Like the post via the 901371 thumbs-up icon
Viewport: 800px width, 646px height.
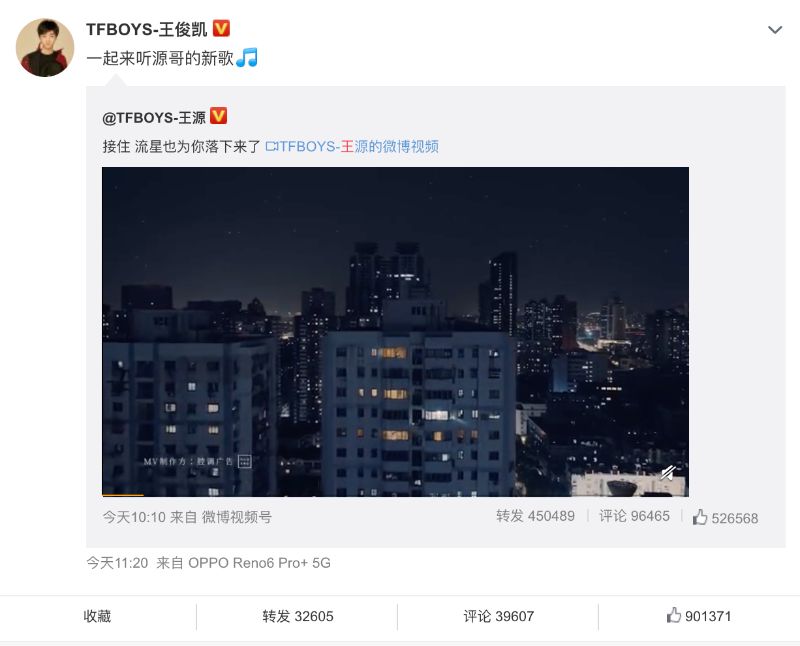(673, 615)
